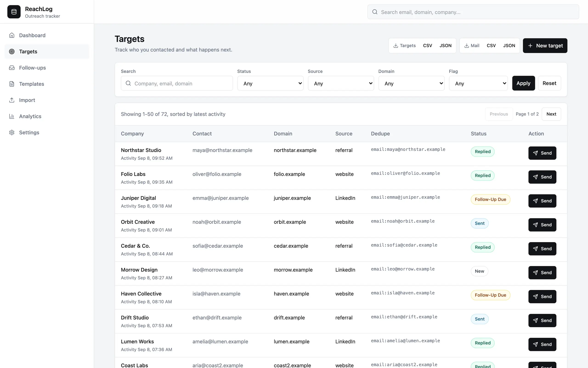Screen dimensions: 588x368
Task: Click paper plane icon in Northstar Studio row
Action: click(535, 153)
